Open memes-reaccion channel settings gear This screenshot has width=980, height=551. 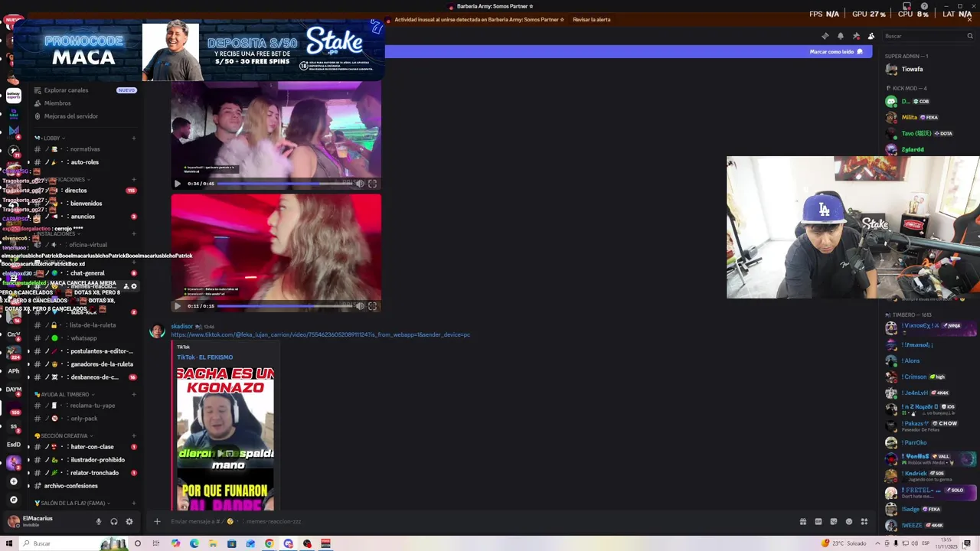pyautogui.click(x=134, y=286)
